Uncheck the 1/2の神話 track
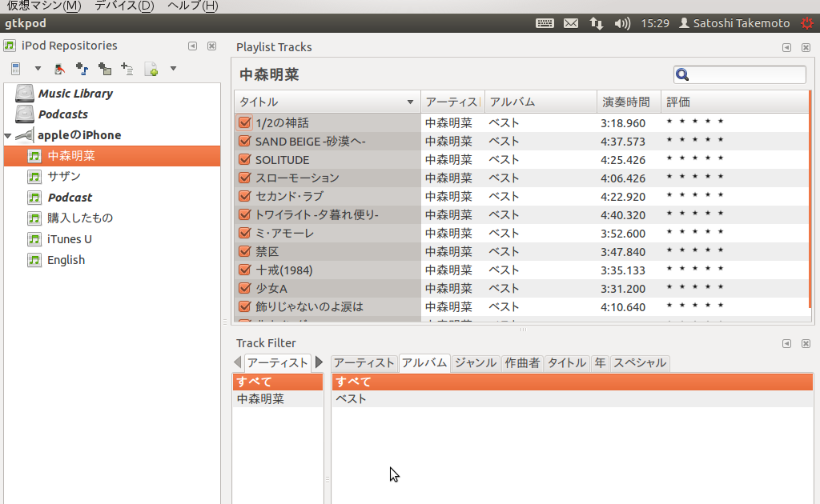Screen dimensions: 820x504 click(244, 122)
